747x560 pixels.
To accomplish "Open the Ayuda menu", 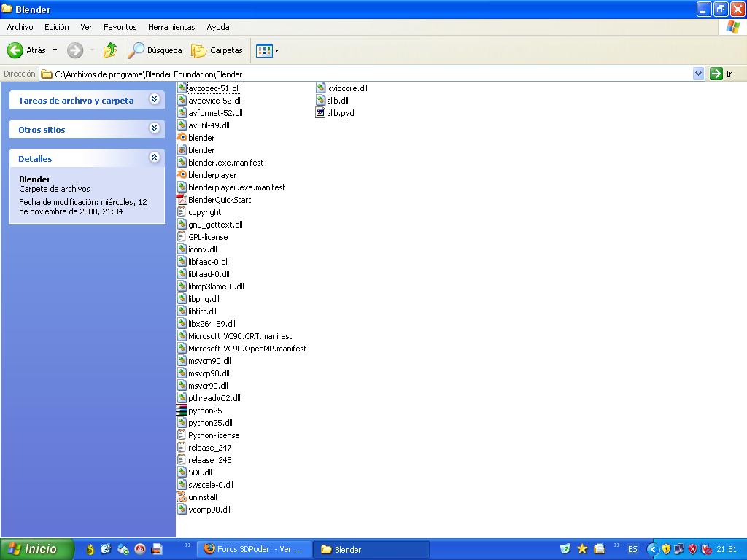I will pos(218,27).
